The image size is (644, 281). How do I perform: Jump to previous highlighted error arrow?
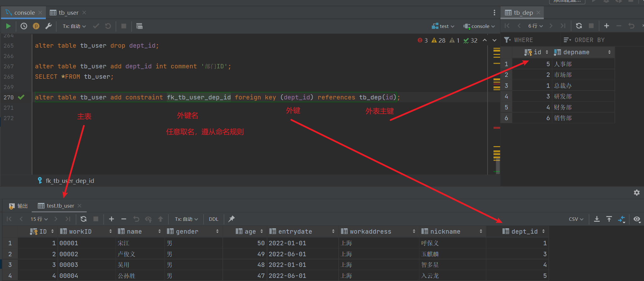[x=485, y=40]
